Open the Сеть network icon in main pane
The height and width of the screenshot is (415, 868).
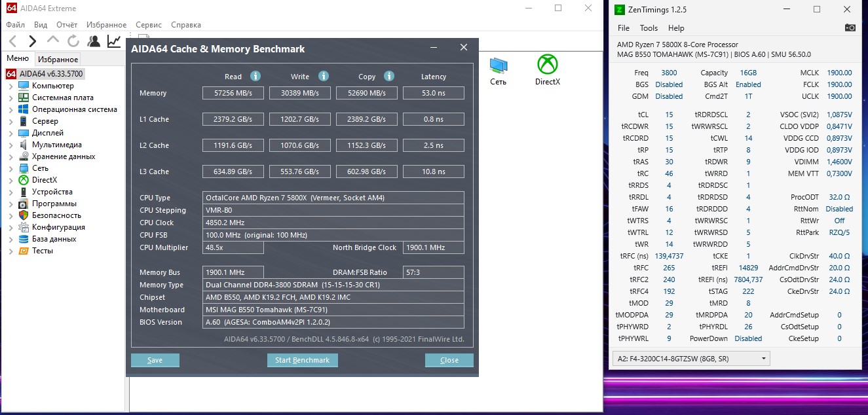[498, 71]
